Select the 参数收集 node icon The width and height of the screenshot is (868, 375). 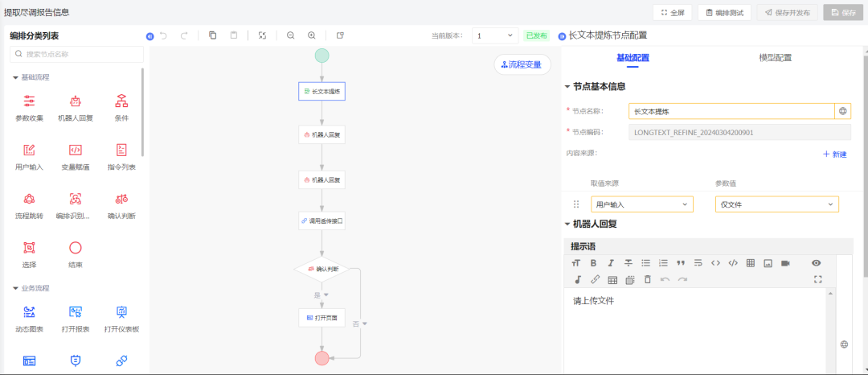(x=29, y=101)
